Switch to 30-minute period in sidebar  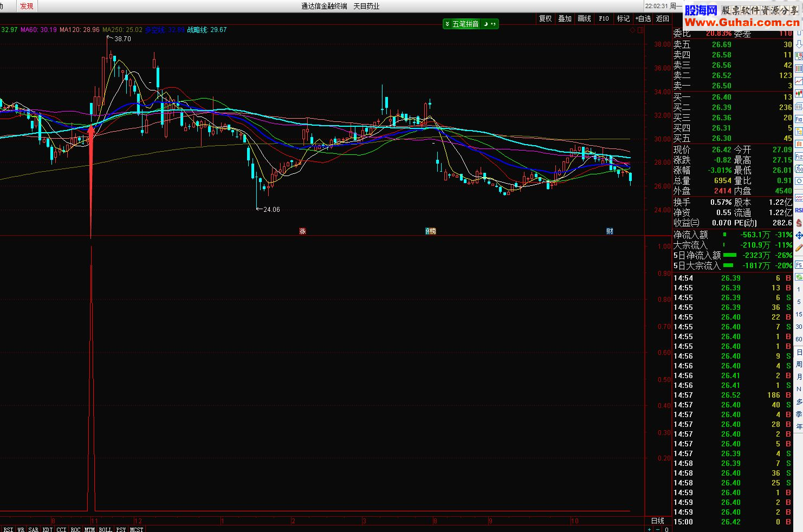coord(799,327)
